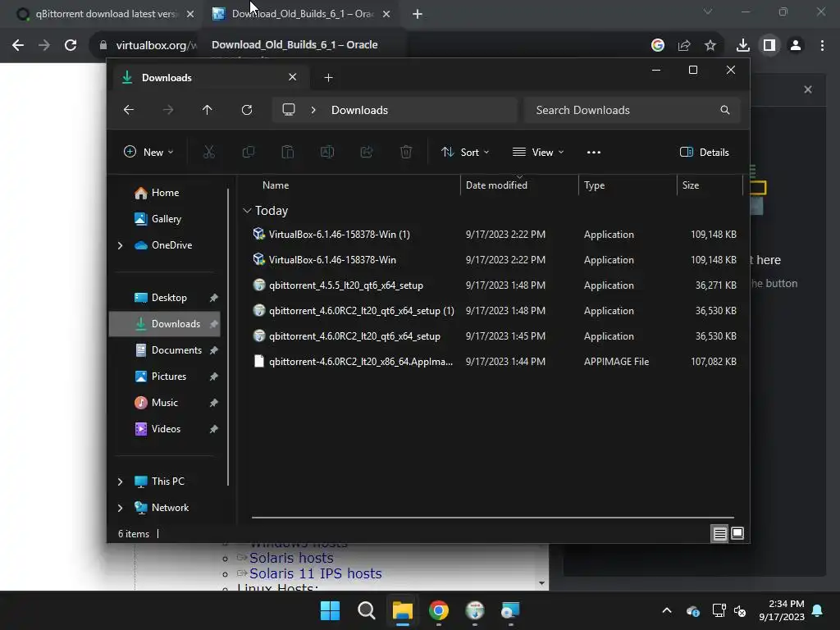Go forward in File Explorer

[168, 110]
